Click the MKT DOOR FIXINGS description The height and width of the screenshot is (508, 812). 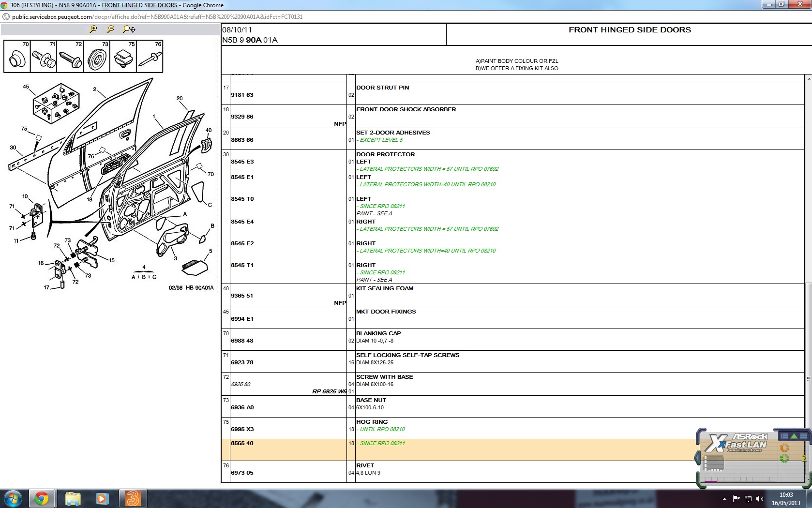pyautogui.click(x=386, y=312)
